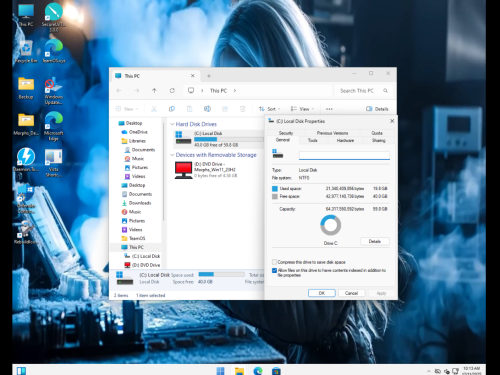Open the View dropdown menu

(302, 109)
